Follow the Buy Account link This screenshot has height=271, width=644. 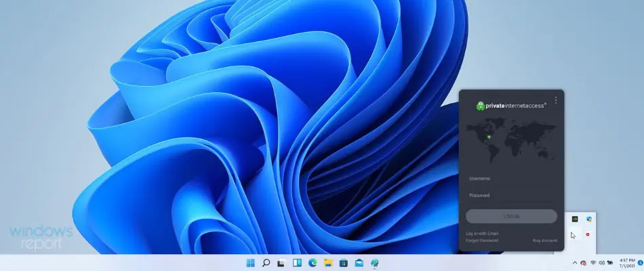(x=545, y=241)
